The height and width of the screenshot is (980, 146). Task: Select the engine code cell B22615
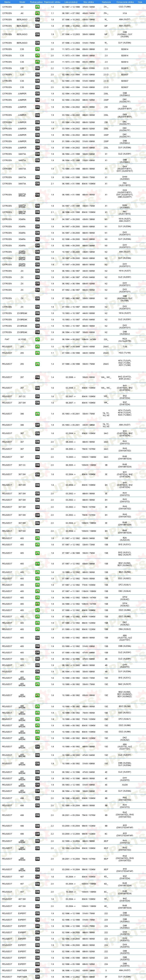tap(125, 68)
